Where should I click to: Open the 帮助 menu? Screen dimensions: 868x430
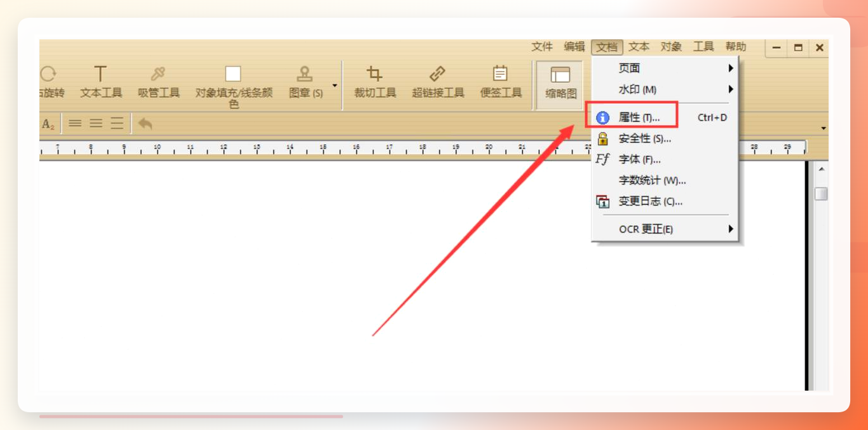coord(736,47)
